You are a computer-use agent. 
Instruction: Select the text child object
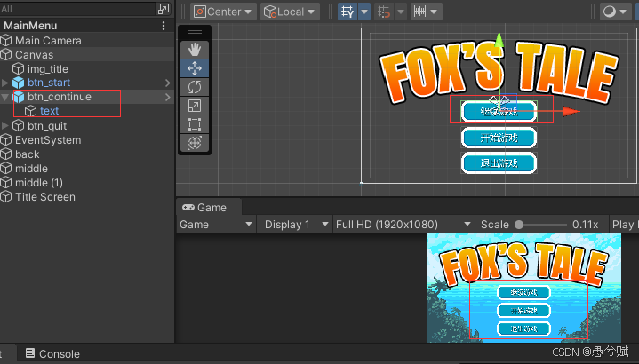point(49,111)
